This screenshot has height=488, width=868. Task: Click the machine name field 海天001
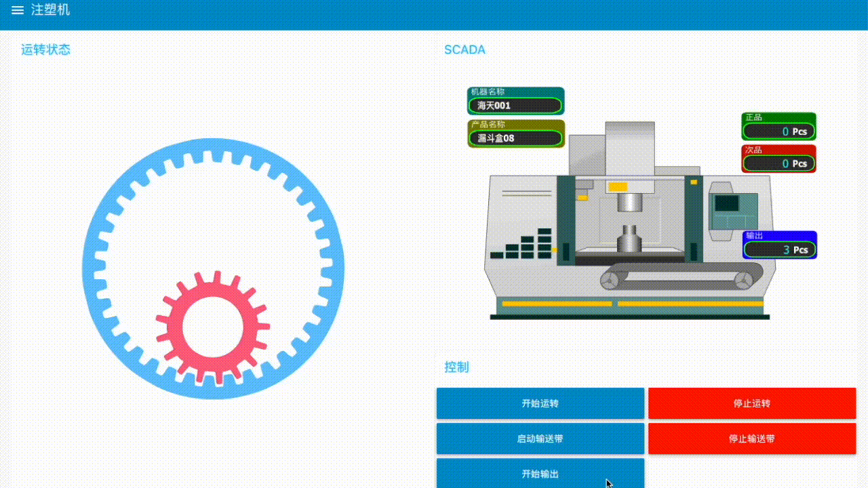515,105
